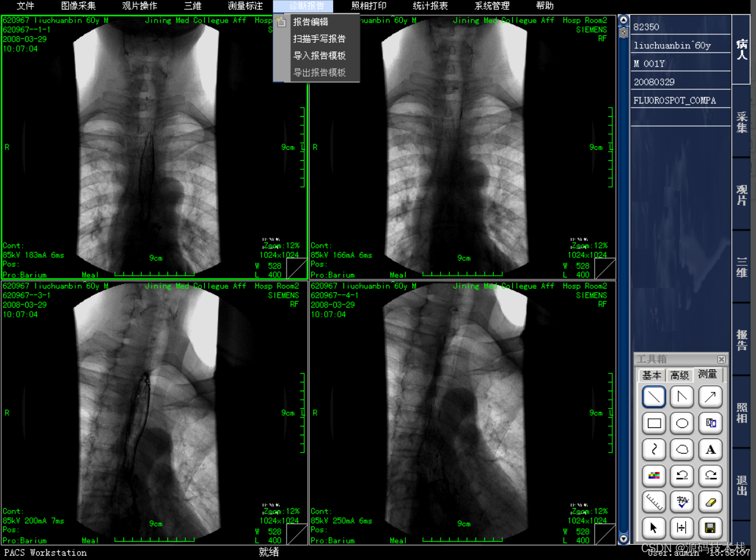Select the 620967--1-1 top-left image
The width and height of the screenshot is (756, 560).
point(154,147)
